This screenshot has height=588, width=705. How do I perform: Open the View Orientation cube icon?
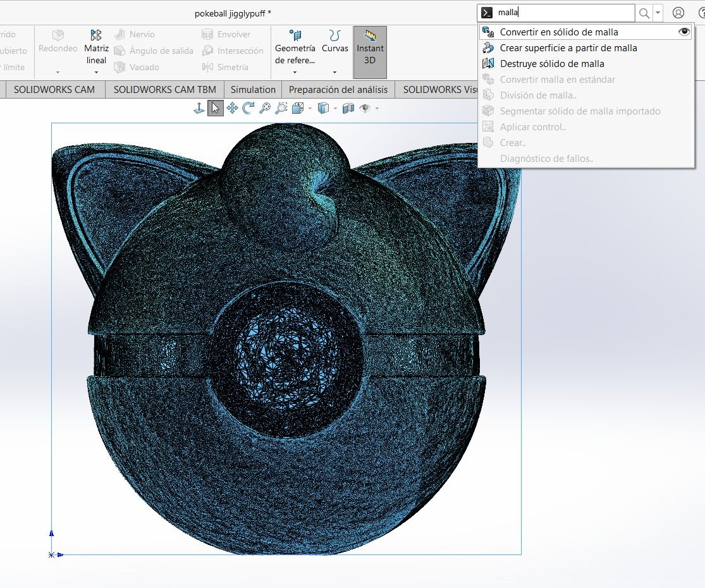[298, 108]
